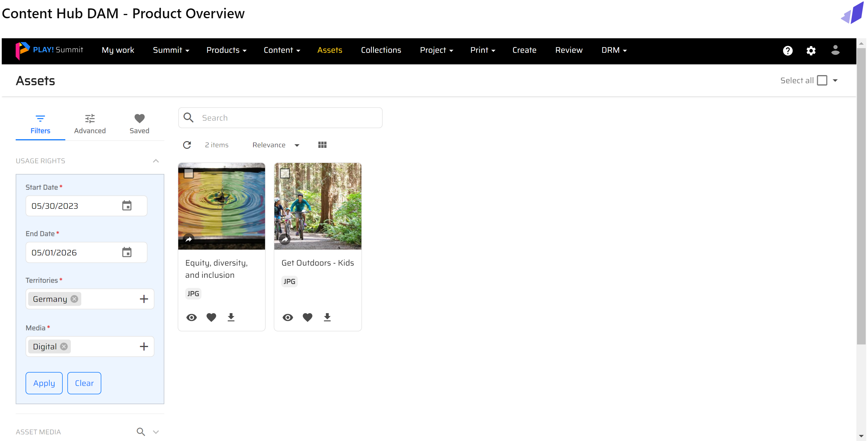868x441 pixels.
Task: Open Collections in the navigation bar
Action: (x=381, y=50)
